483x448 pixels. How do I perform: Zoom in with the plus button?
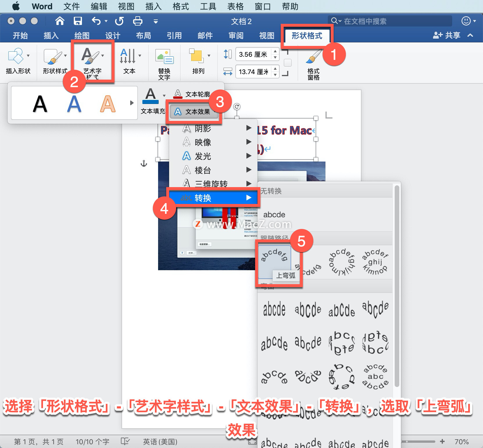(442, 441)
